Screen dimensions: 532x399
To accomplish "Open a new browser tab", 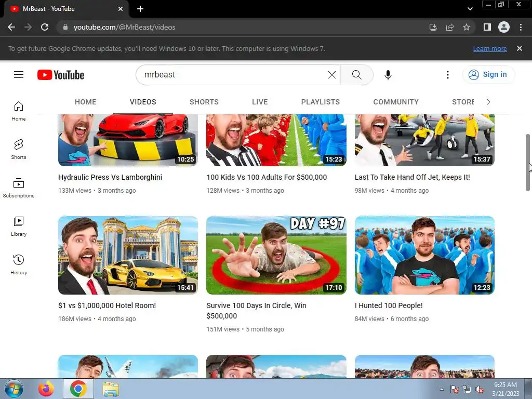I will click(140, 9).
